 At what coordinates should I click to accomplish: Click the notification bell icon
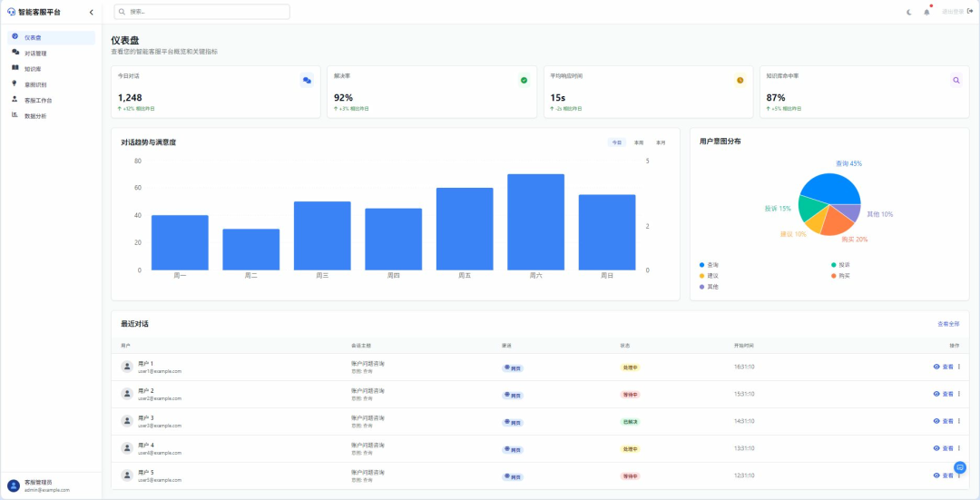tap(926, 12)
